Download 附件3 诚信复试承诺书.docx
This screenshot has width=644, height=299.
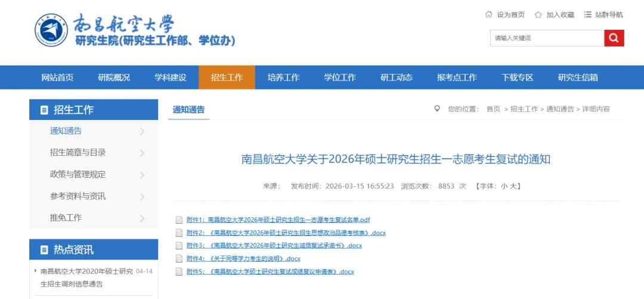(x=274, y=245)
